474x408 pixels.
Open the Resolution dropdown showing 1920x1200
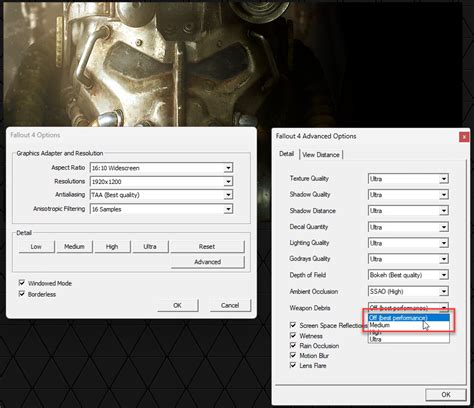coord(161,181)
